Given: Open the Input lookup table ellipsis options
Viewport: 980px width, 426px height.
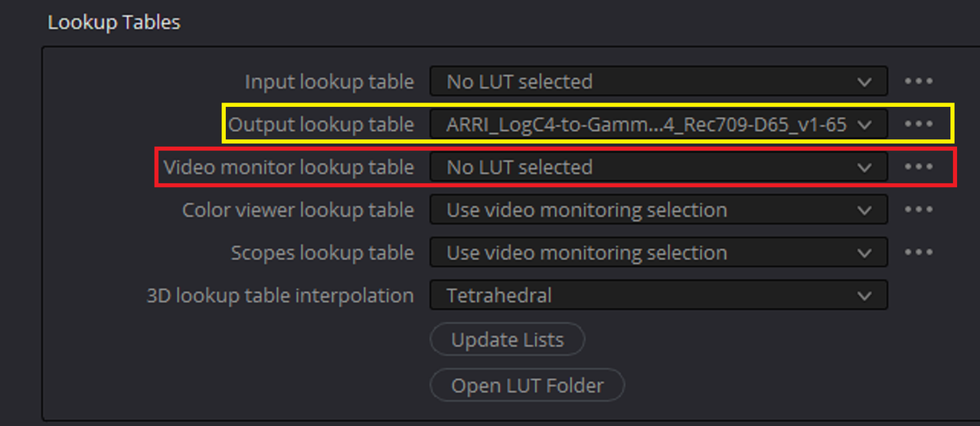Looking at the screenshot, I should pyautogui.click(x=919, y=81).
